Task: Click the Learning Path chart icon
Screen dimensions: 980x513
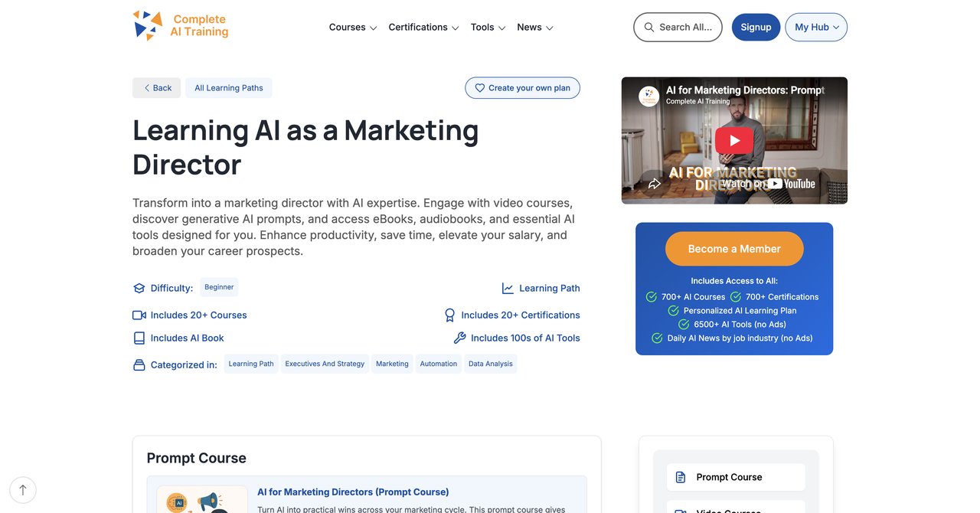Action: [508, 289]
